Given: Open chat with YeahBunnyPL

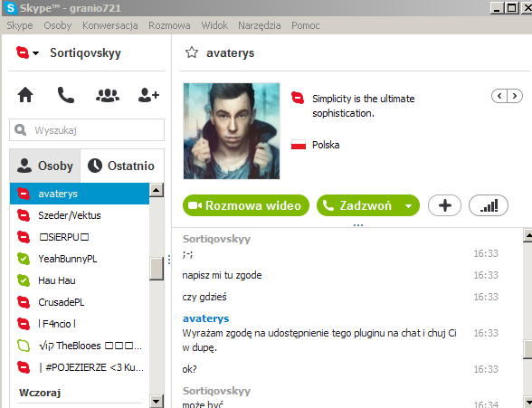Looking at the screenshot, I should pyautogui.click(x=80, y=259).
